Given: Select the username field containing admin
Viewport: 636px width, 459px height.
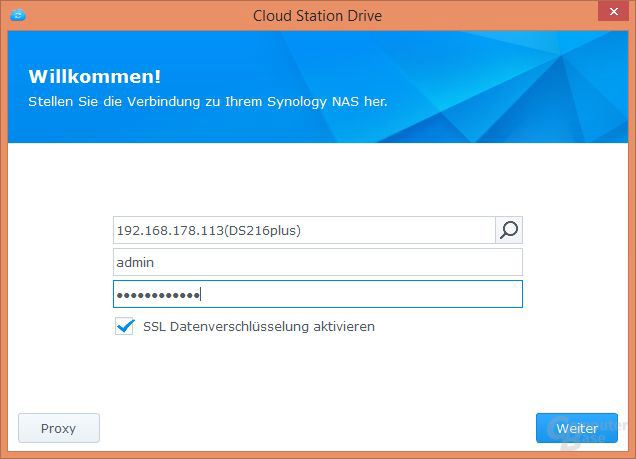Looking at the screenshot, I should [x=318, y=262].
